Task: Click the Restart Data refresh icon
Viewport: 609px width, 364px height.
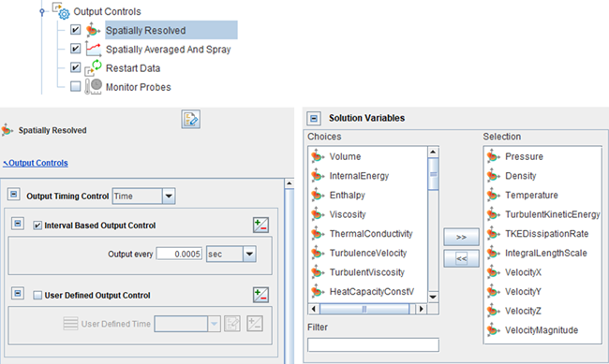Action: pyautogui.click(x=94, y=67)
